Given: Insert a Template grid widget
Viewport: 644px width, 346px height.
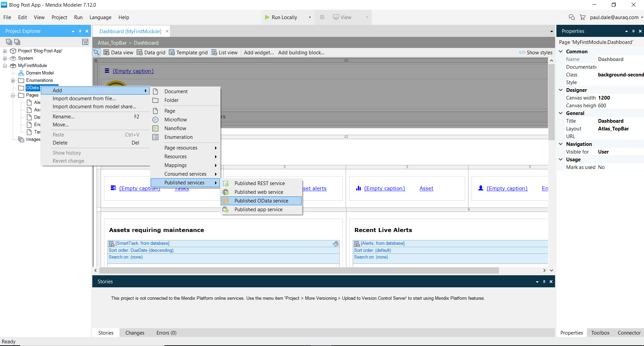Looking at the screenshot, I should pyautogui.click(x=188, y=52).
